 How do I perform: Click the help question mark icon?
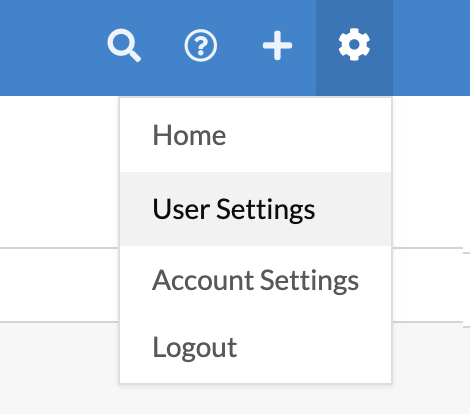click(x=201, y=45)
